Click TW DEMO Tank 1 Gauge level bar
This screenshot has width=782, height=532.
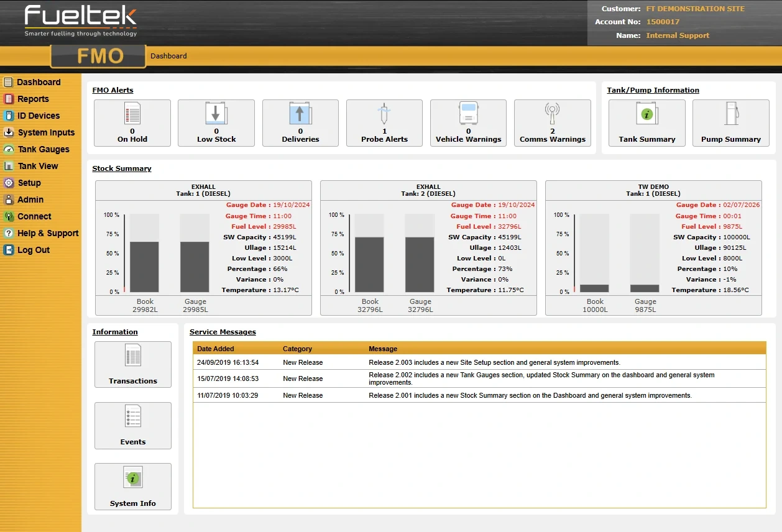(645, 288)
